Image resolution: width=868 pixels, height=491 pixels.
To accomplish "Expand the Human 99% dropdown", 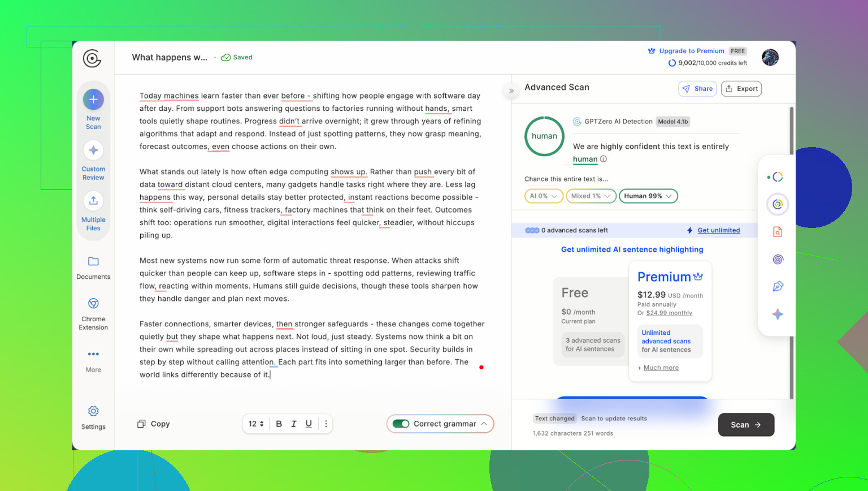I will point(648,196).
